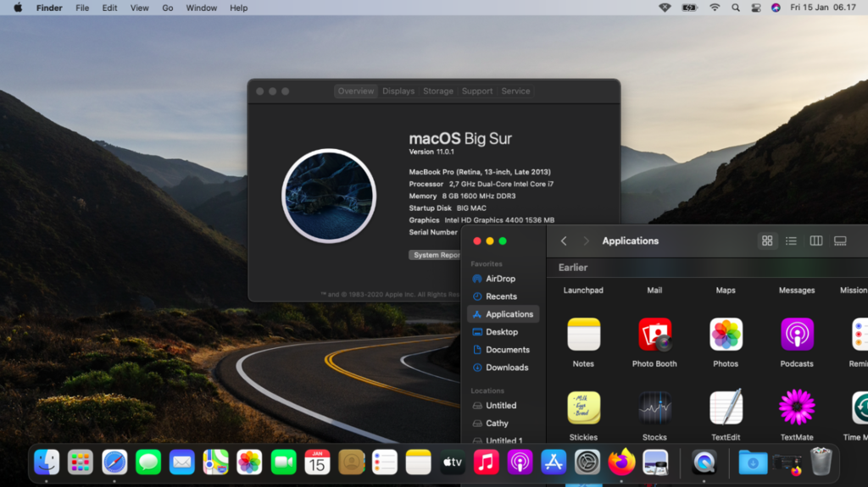Select Downloads in the Finder sidebar
The height and width of the screenshot is (487, 868).
506,368
